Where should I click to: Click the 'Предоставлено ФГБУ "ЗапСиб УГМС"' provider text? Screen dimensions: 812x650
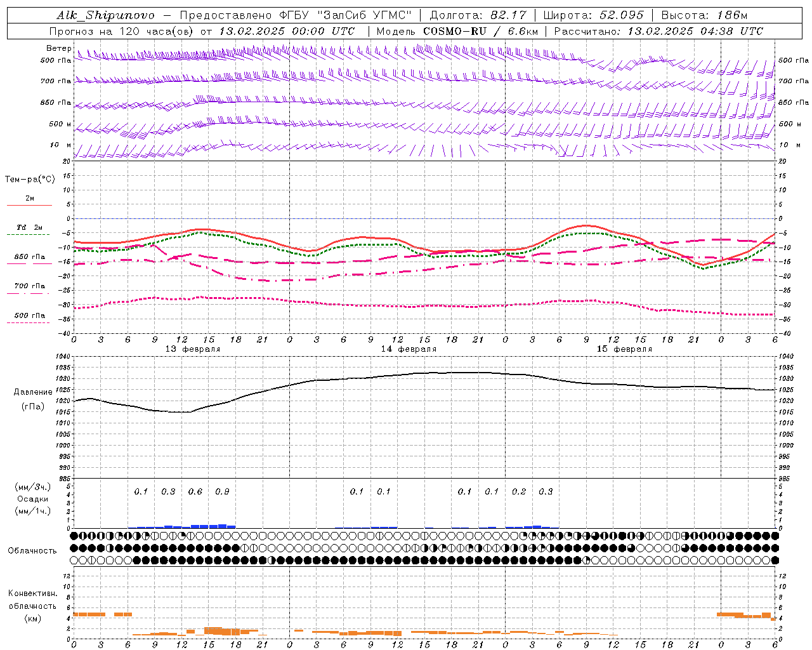click(x=297, y=15)
